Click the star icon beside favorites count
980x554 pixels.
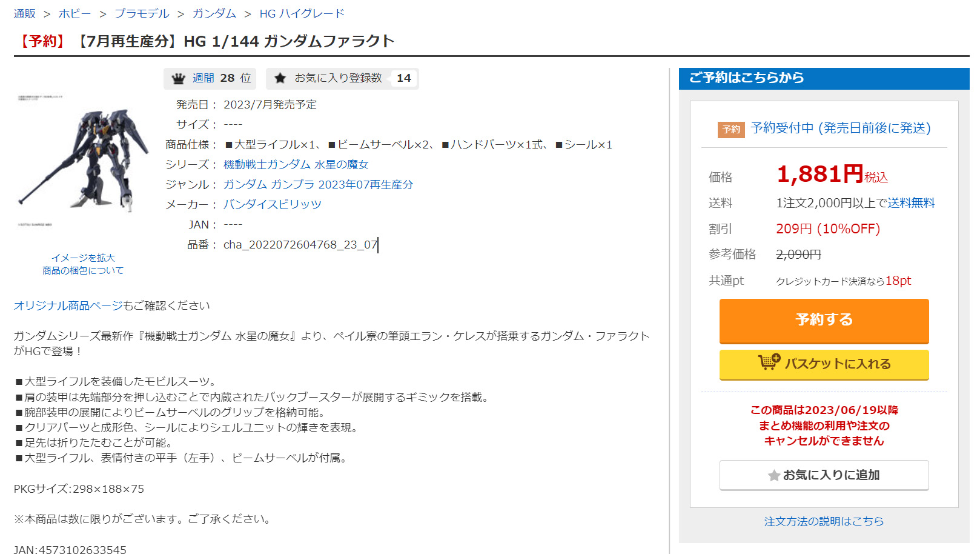280,78
